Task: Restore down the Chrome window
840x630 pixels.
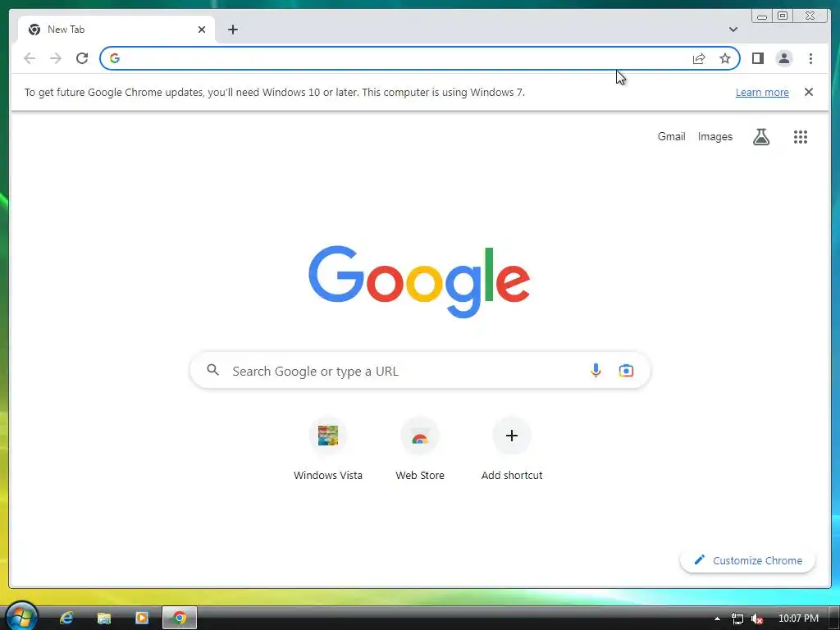Action: (782, 16)
